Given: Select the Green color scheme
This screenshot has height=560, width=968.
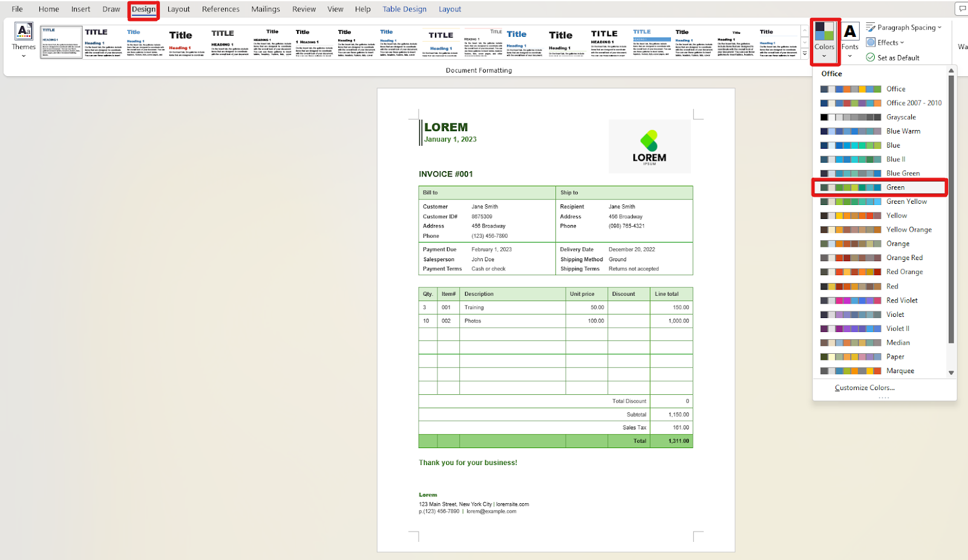Looking at the screenshot, I should [x=878, y=187].
